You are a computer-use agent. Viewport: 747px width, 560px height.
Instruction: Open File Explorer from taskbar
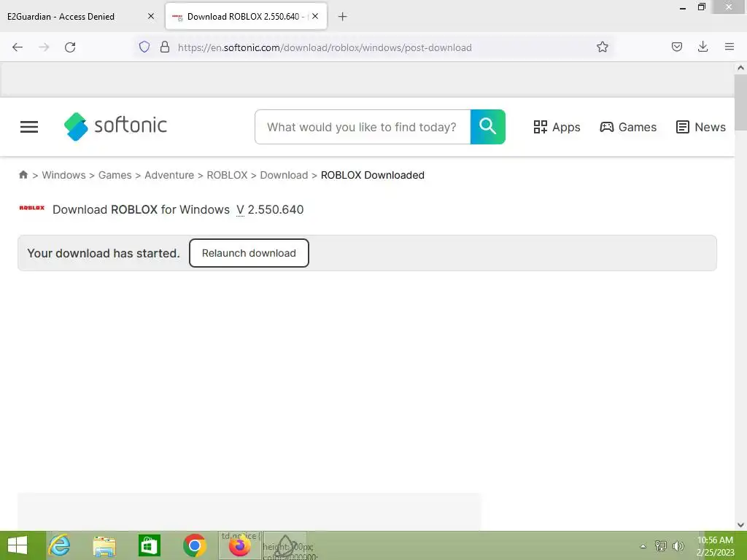(x=104, y=545)
